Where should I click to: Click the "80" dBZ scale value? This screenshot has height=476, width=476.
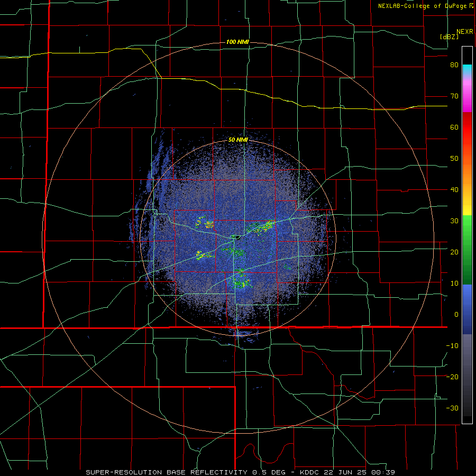pos(454,65)
